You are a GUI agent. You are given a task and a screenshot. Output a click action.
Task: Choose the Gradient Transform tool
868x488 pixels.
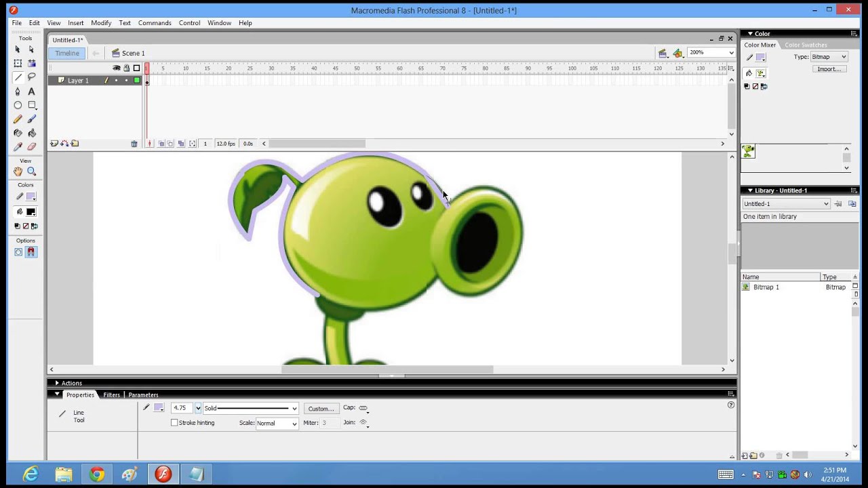(31, 63)
